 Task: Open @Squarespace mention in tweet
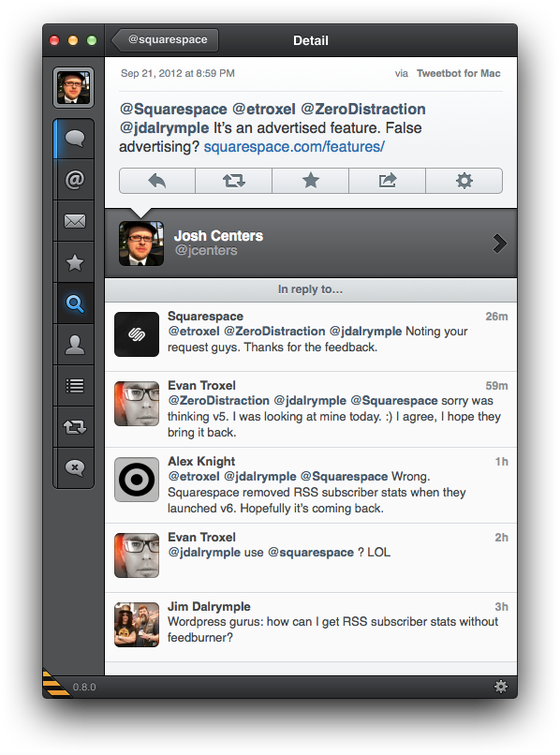click(x=173, y=110)
